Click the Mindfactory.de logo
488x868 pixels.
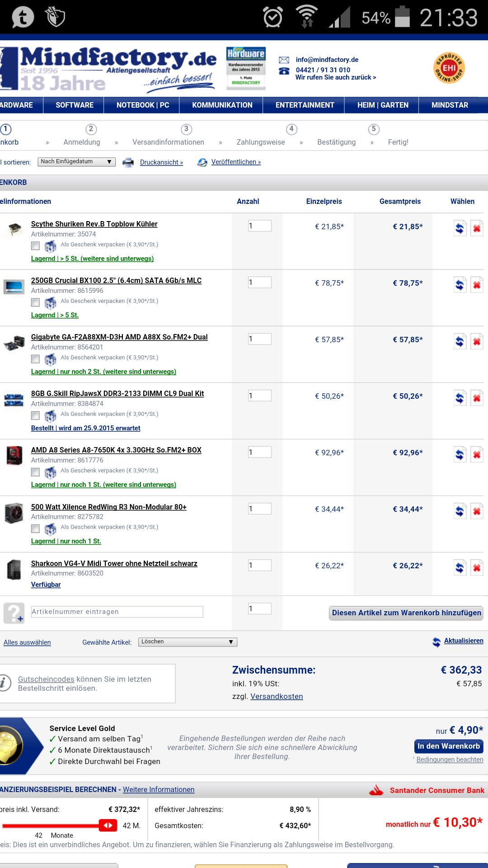[108, 69]
